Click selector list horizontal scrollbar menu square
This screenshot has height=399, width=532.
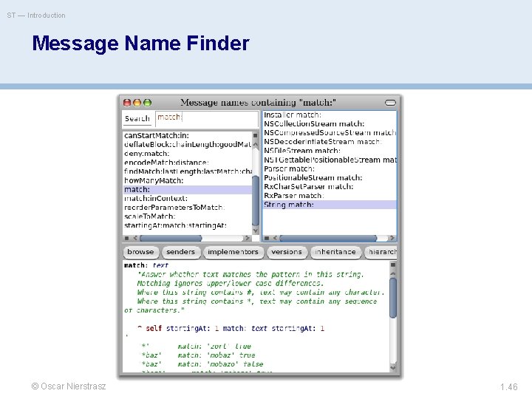(126, 238)
